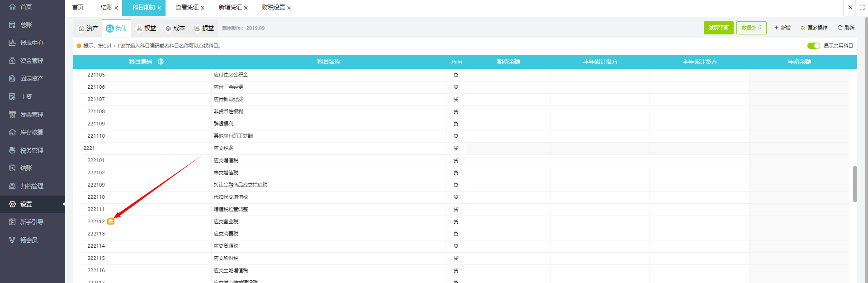This screenshot has height=283, width=868.
Task: Open 新手引导 in sidebar
Action: coord(32,222)
